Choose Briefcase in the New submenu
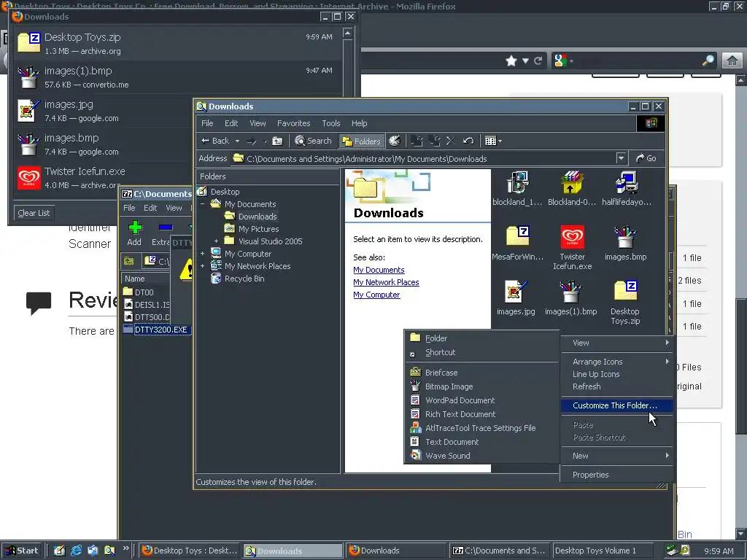This screenshot has height=560, width=747. (481, 373)
